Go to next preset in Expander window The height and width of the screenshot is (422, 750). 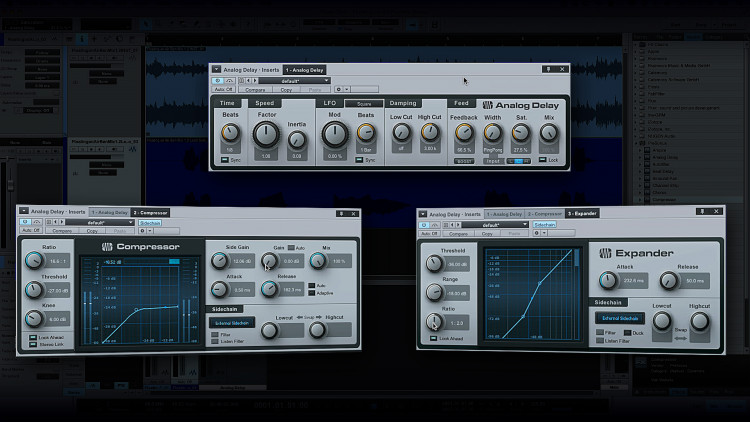[458, 225]
